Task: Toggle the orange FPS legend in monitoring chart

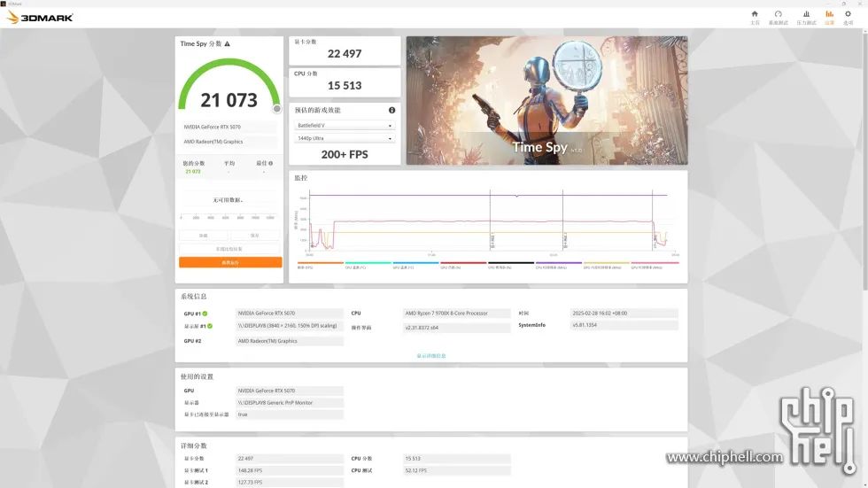Action: pos(321,265)
